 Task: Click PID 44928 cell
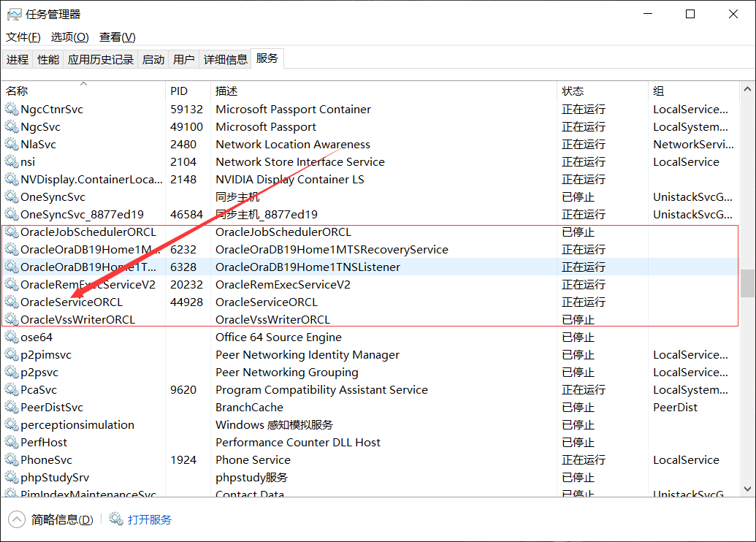(186, 302)
